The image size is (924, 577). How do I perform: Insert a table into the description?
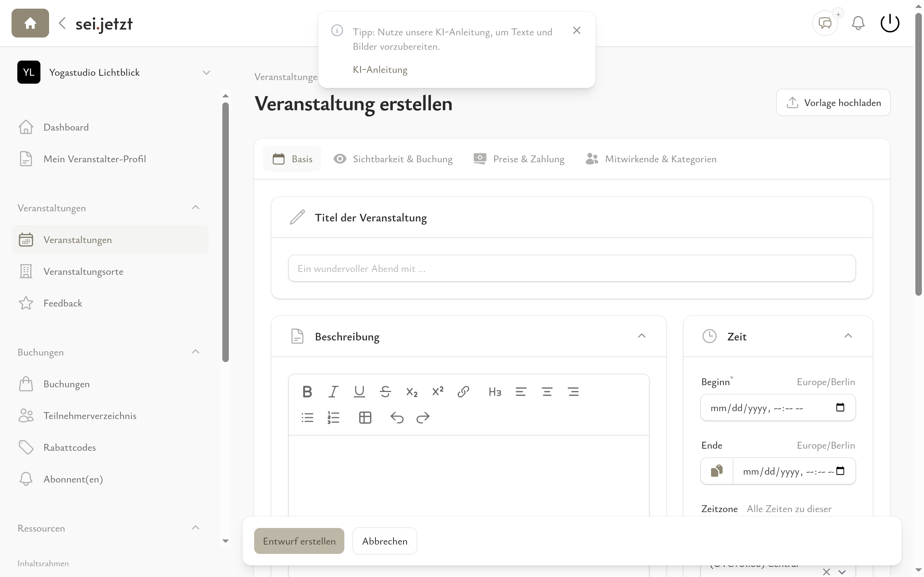click(x=365, y=417)
